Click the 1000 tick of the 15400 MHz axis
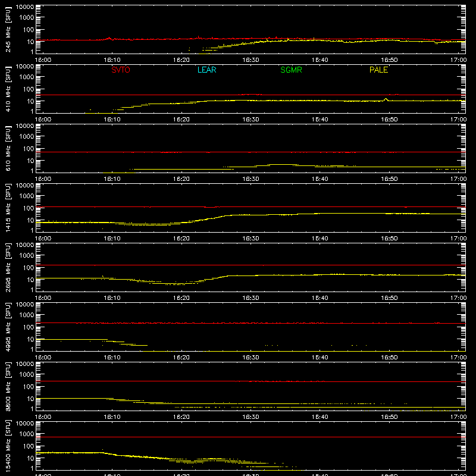The image size is (476, 476). (x=27, y=434)
